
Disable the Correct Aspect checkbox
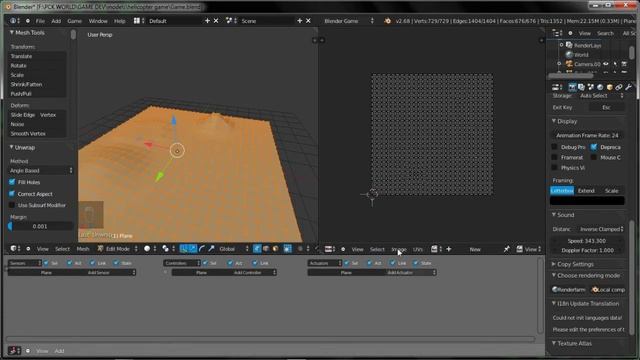coord(12,193)
